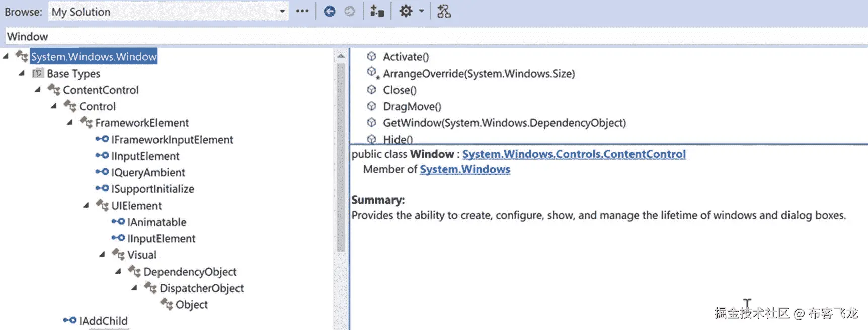
Task: Open the settings gear dropdown arrow
Action: pyautogui.click(x=421, y=11)
